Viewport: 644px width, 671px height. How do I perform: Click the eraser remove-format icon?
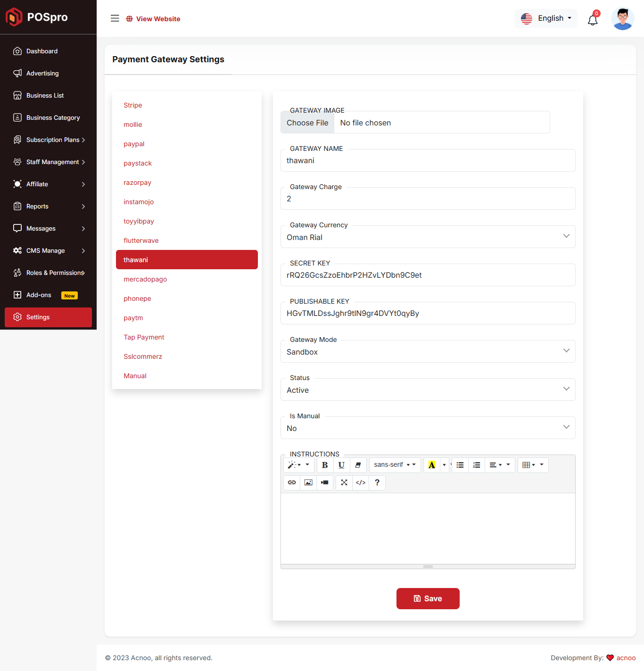tap(358, 465)
